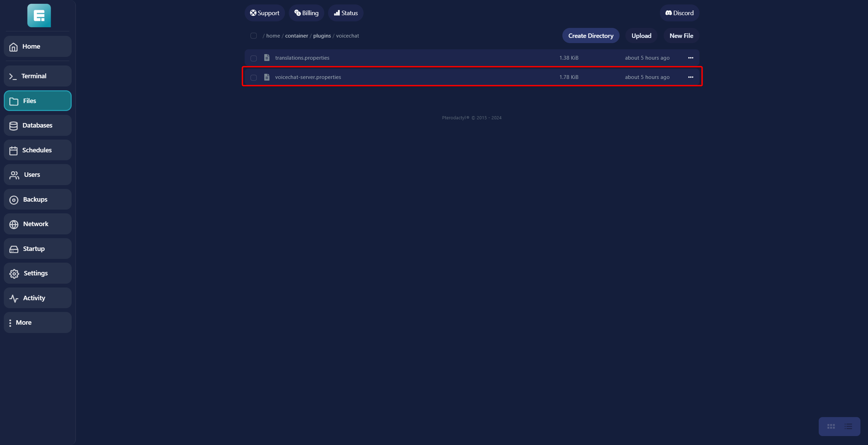Open Discord link with logo
Viewport: 868px width, 445px height.
tap(679, 13)
